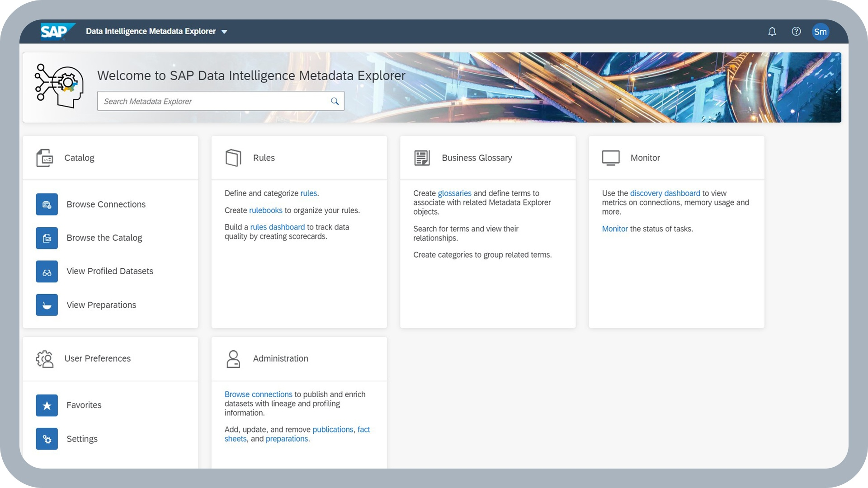Open the Settings label

coord(82,439)
